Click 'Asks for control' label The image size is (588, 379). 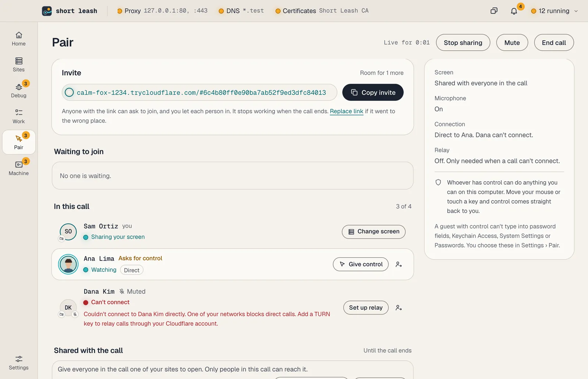tap(140, 258)
